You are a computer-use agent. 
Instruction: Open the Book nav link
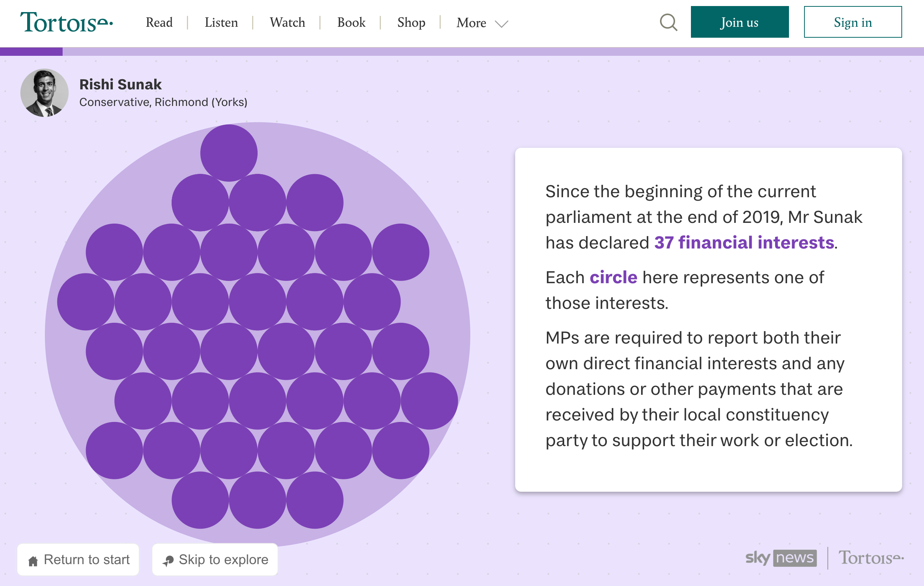coord(351,22)
